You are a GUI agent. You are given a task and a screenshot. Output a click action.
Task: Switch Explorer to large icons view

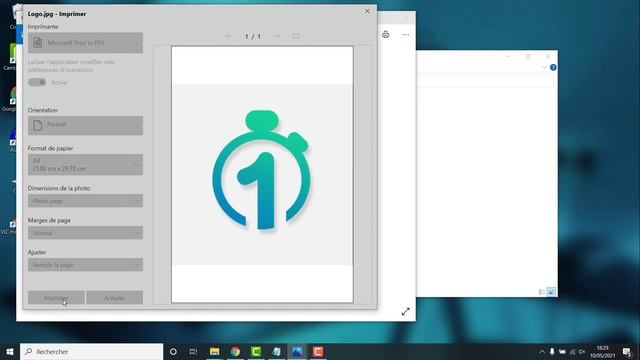pyautogui.click(x=551, y=292)
